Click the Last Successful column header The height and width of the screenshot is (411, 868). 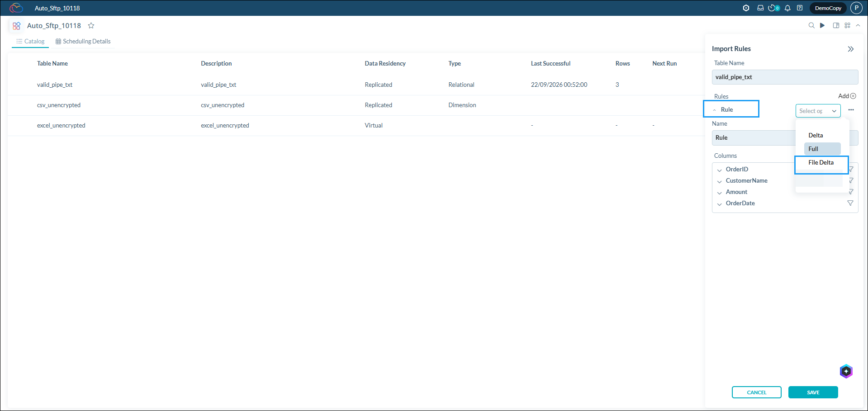[550, 63]
